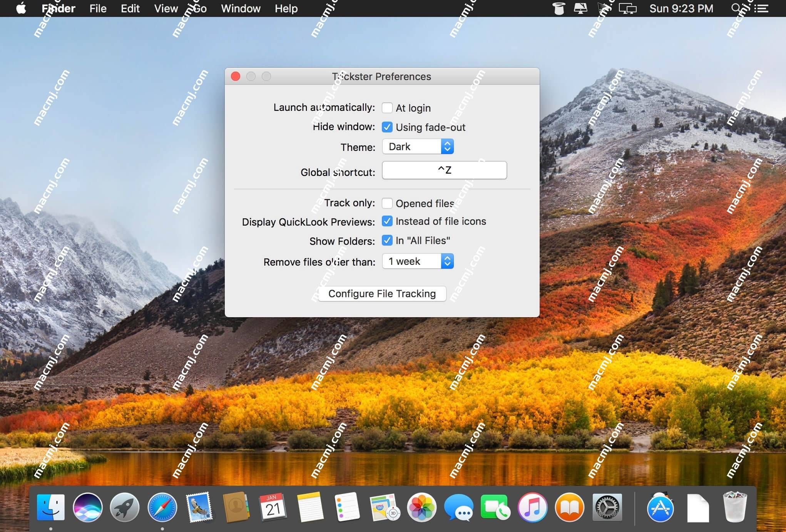
Task: Click the Hide window using fade-out toggle
Action: pos(386,127)
